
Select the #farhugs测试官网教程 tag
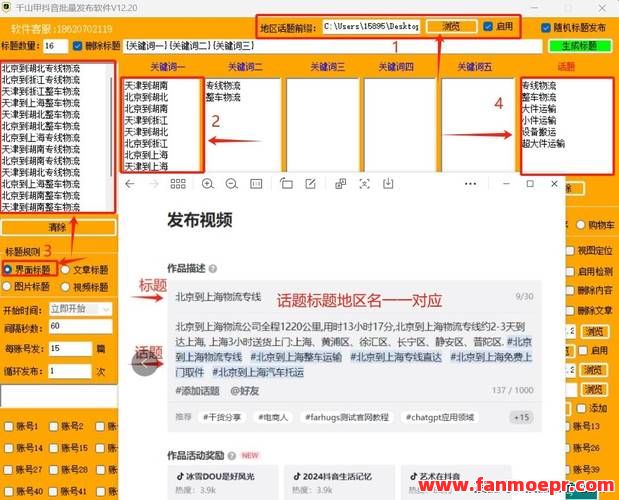[347, 418]
